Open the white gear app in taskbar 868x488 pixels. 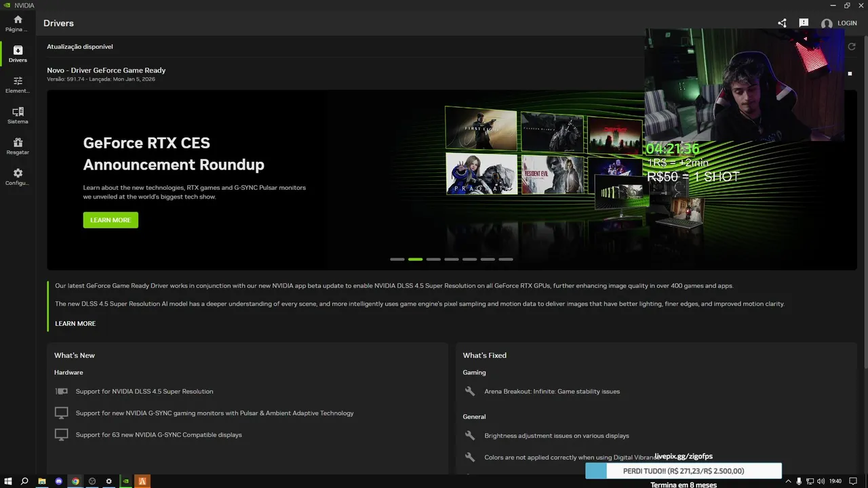[x=108, y=481]
